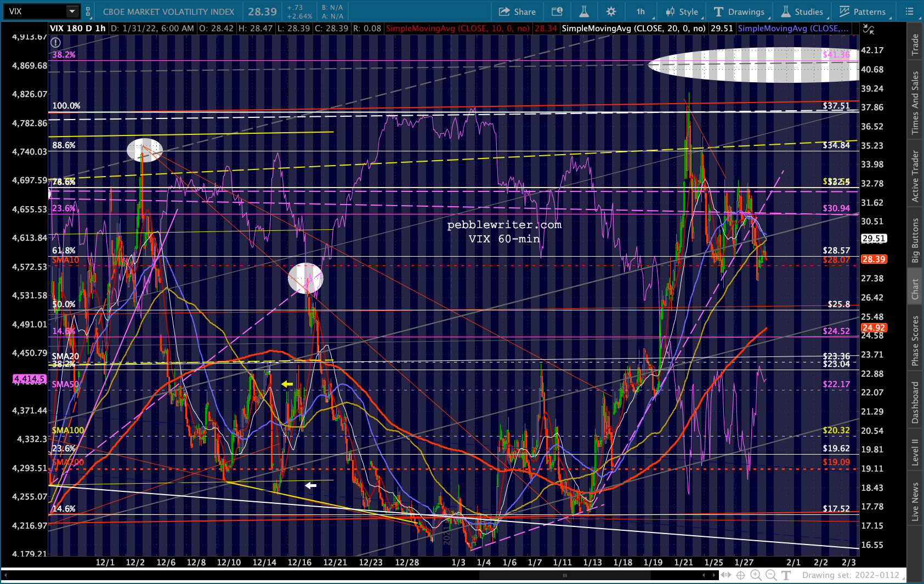Open the quote details icon
This screenshot has width=924, height=584.
[x=557, y=12]
